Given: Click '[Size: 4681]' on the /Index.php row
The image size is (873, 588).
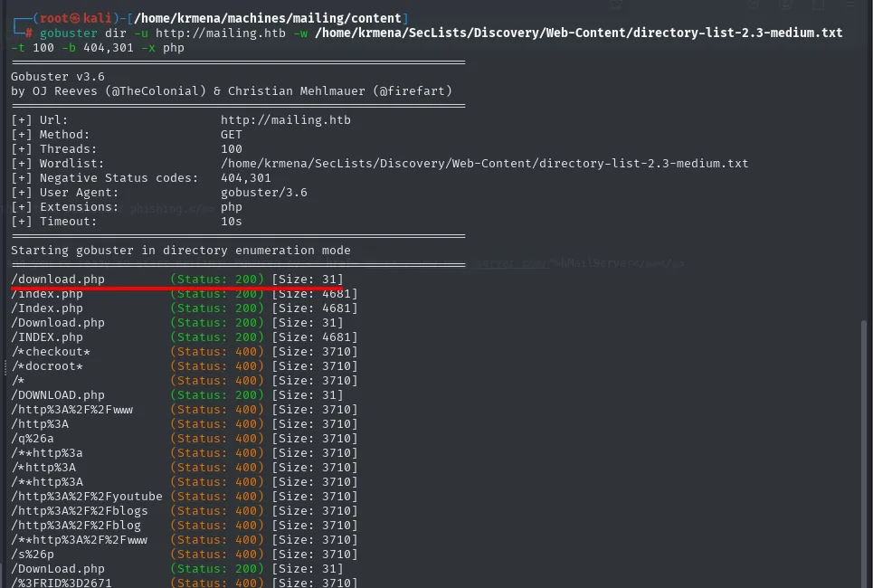Looking at the screenshot, I should (x=315, y=308).
